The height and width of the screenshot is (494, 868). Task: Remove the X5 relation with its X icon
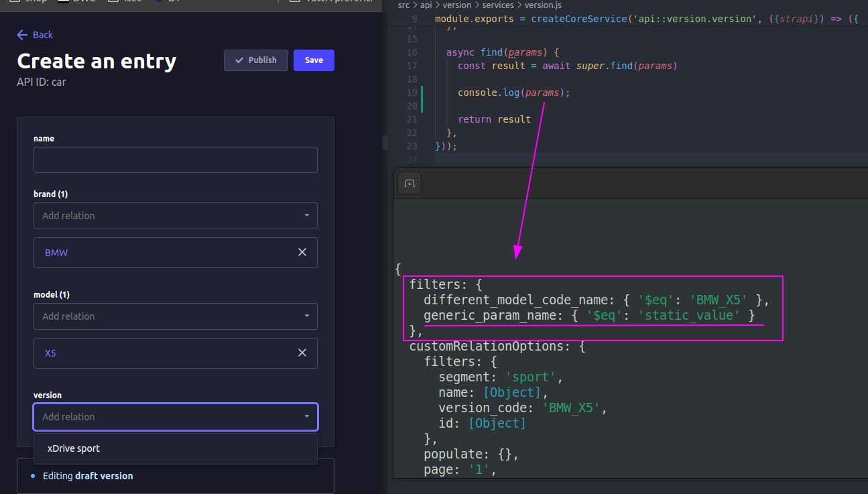[x=302, y=353]
